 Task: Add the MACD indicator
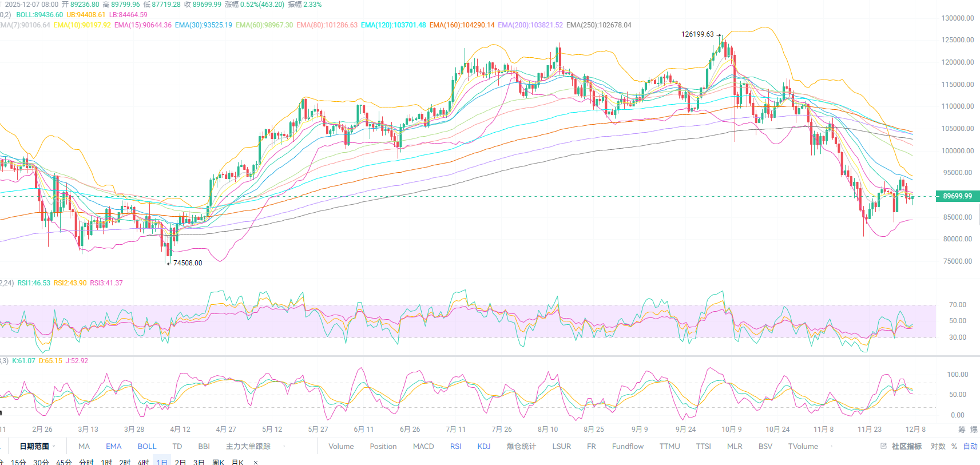click(423, 446)
